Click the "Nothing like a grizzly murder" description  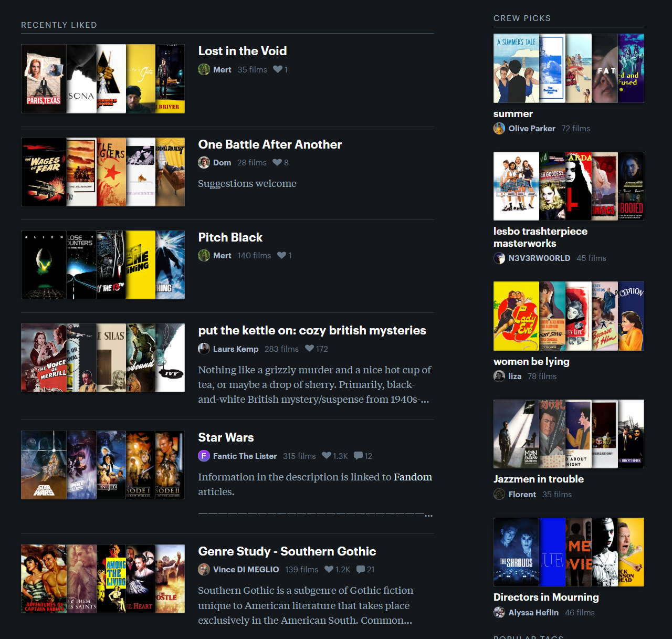[315, 384]
